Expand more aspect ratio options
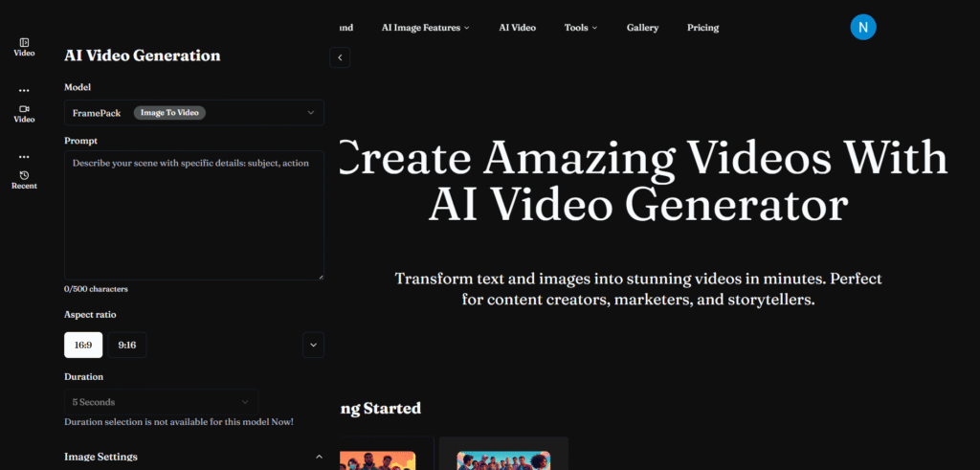 pos(313,345)
